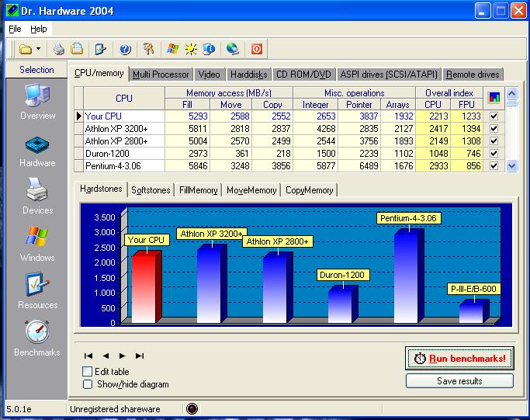Screen dimensions: 530x420
Task: Open Windows in the Selection sidebar
Action: [37, 244]
